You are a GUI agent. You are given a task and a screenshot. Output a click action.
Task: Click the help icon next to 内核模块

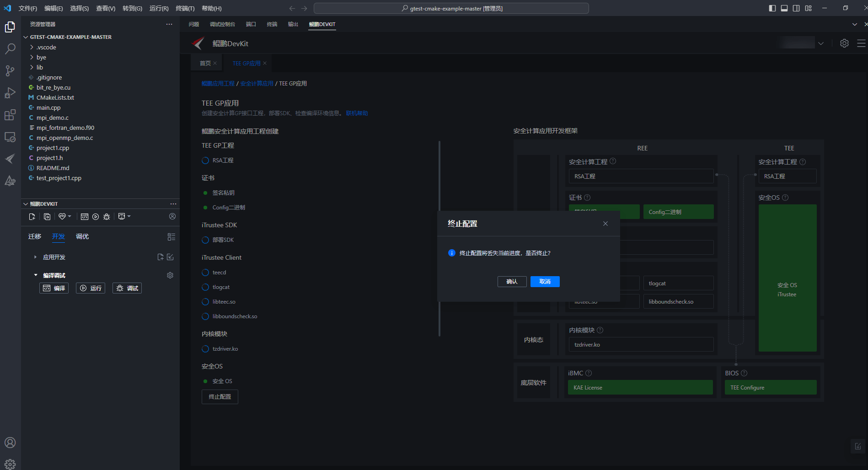pos(600,330)
